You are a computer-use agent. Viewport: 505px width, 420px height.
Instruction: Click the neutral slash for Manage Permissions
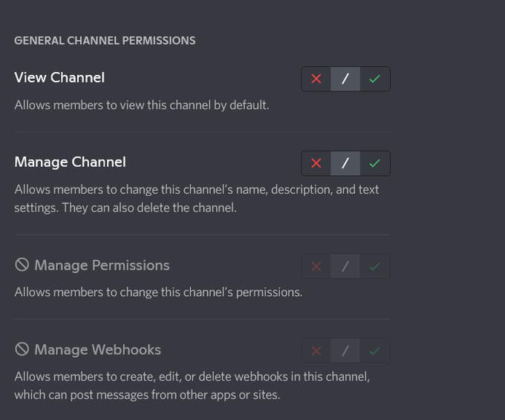345,266
